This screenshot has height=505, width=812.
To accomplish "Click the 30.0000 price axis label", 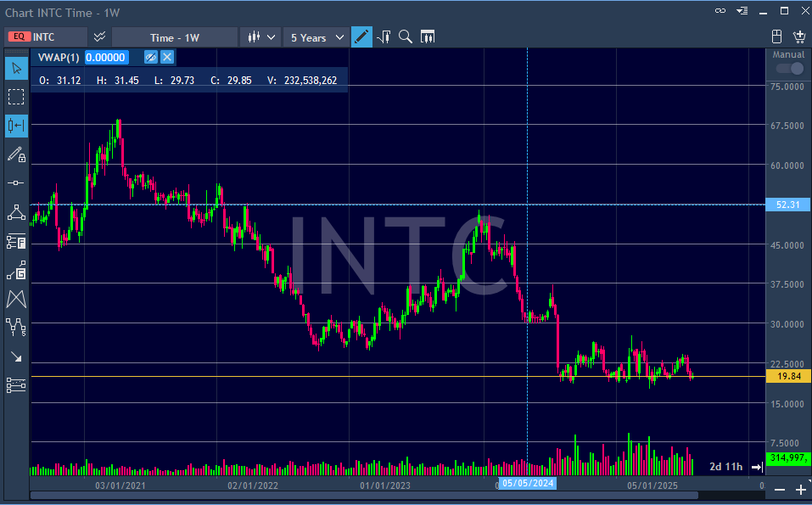I will [x=787, y=324].
